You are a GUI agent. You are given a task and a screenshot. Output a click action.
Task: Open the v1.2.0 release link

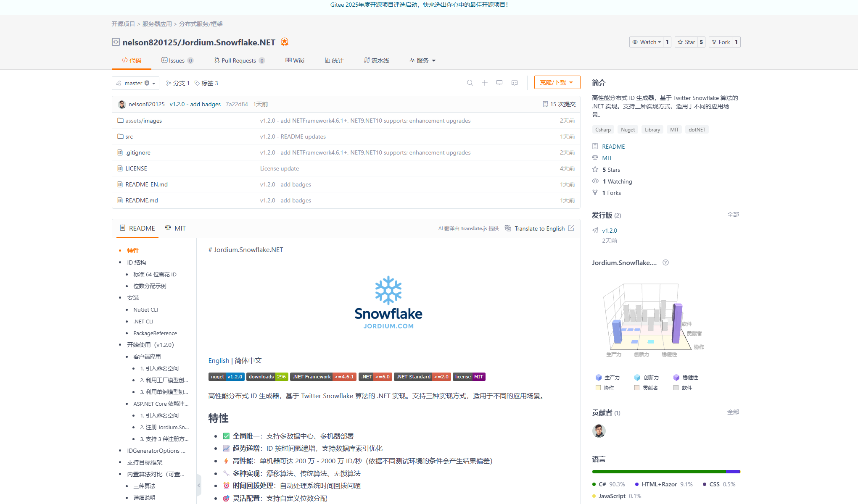[609, 231]
